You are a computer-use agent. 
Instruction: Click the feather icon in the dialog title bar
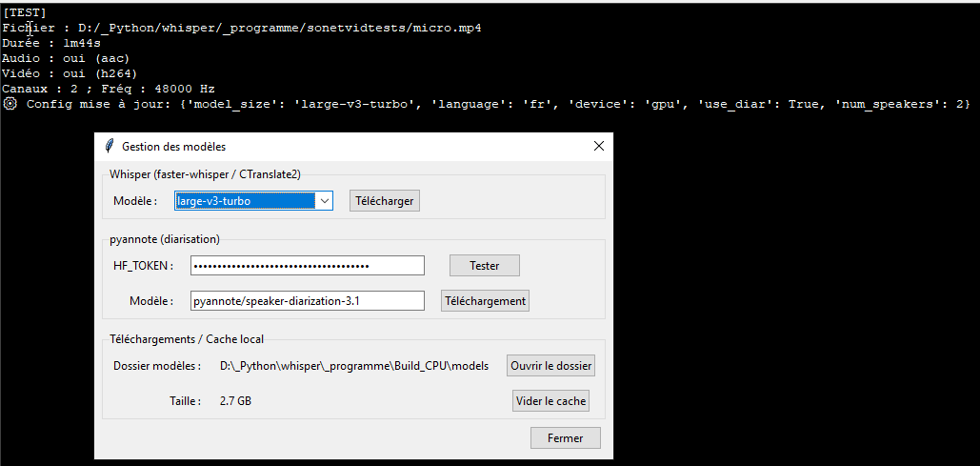(x=110, y=147)
